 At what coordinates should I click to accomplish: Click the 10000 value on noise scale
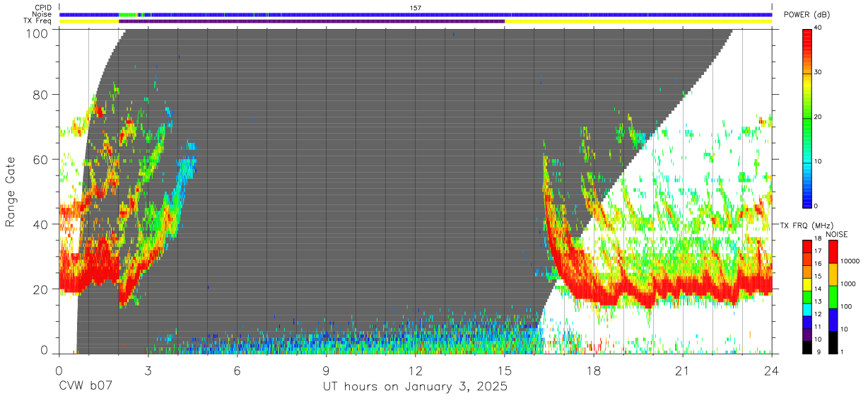click(850, 261)
